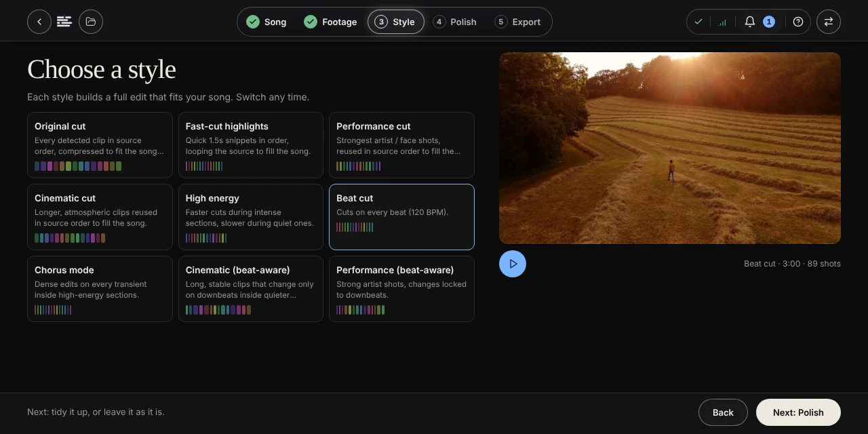The height and width of the screenshot is (434, 868).
Task: Select the Style step tab
Action: pos(396,22)
